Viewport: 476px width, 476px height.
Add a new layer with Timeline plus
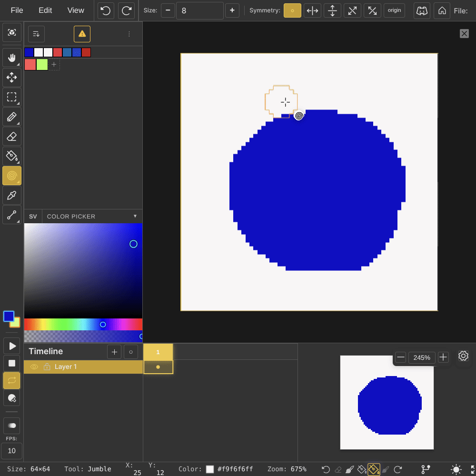click(114, 352)
